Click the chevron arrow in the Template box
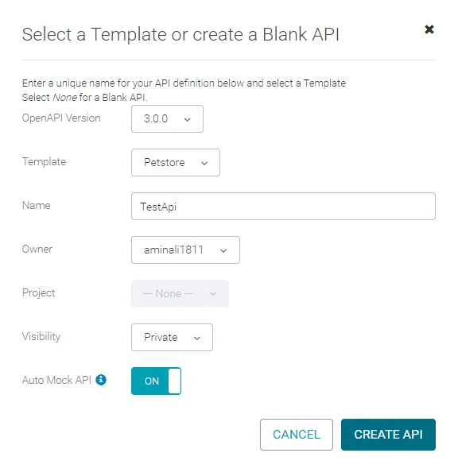454x476 pixels. [x=204, y=164]
